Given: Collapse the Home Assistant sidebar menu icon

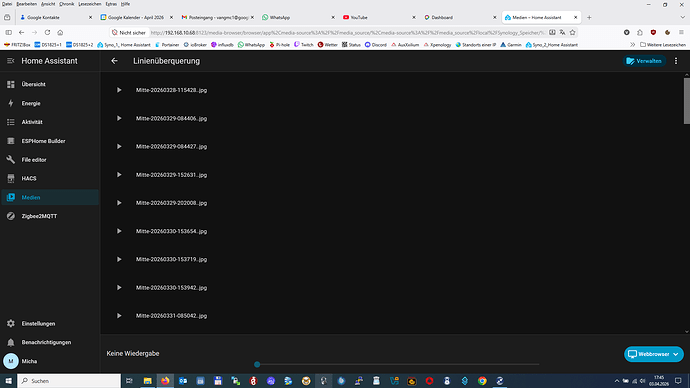Looking at the screenshot, I should point(11,61).
